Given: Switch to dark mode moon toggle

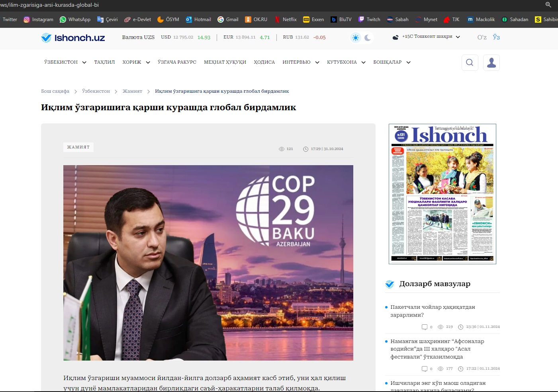Looking at the screenshot, I should [368, 37].
